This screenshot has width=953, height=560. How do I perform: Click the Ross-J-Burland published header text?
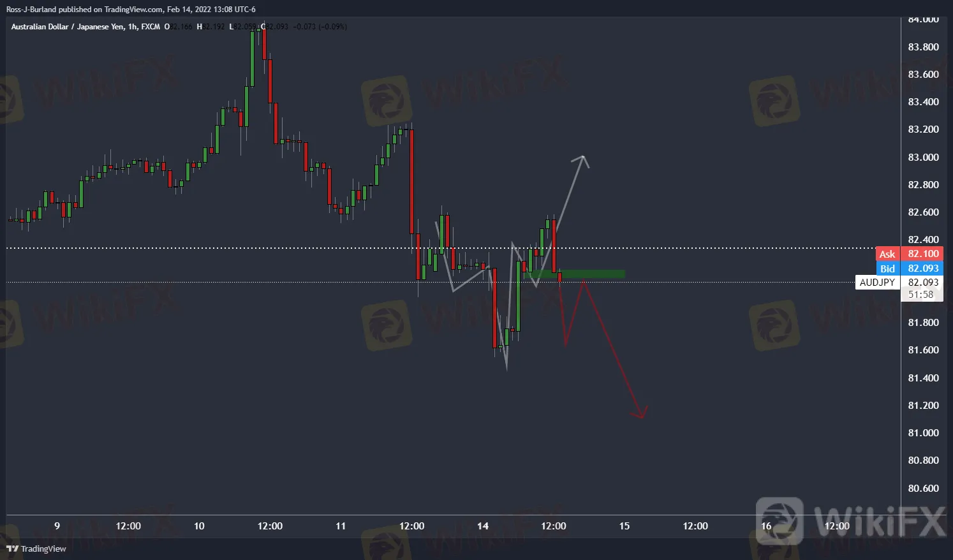point(129,10)
